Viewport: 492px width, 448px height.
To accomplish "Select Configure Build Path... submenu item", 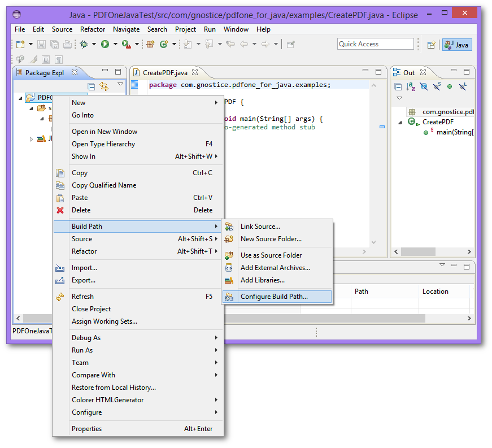I will (277, 297).
